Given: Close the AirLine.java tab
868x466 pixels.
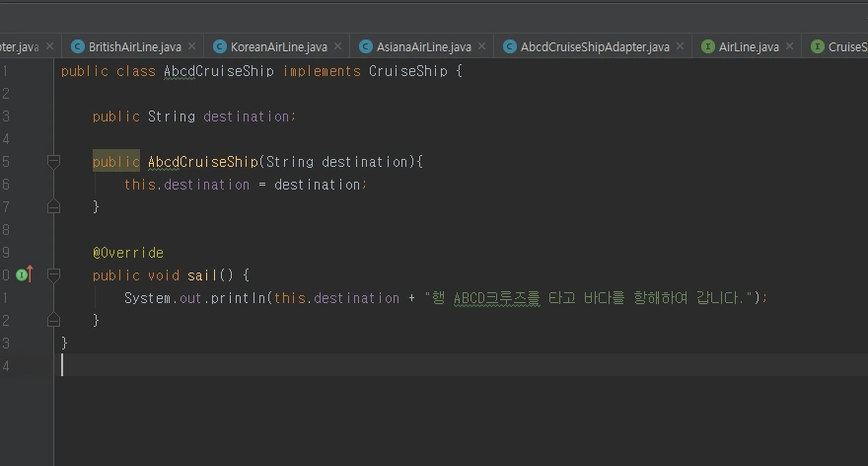Looking at the screenshot, I should [x=789, y=46].
